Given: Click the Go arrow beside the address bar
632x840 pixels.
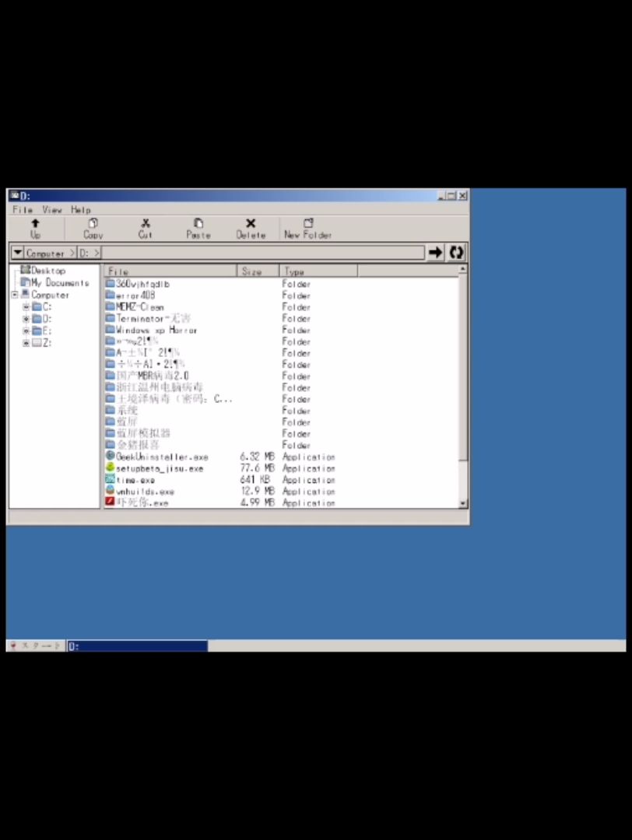Looking at the screenshot, I should tap(435, 252).
